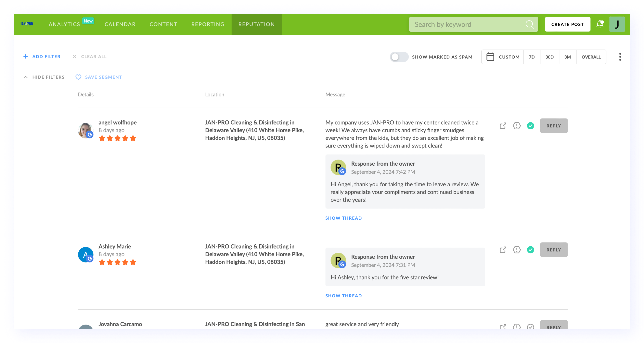Click the owner R avatar dated 7:42 PM
Image resolution: width=644 pixels, height=343 pixels.
338,167
